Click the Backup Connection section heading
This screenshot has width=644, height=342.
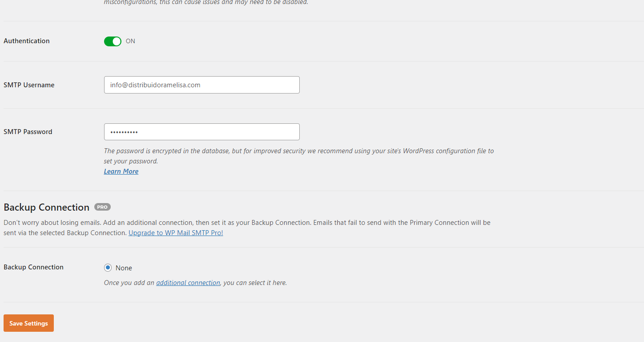(x=47, y=207)
